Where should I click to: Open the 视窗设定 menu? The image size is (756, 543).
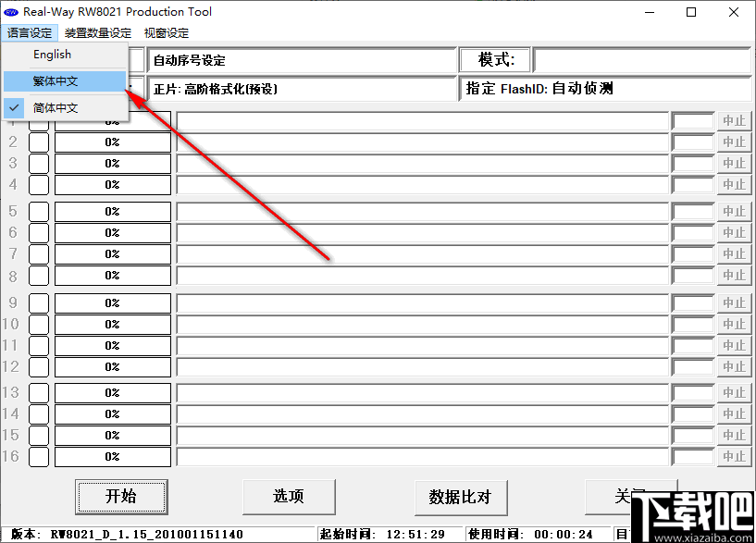[167, 31]
